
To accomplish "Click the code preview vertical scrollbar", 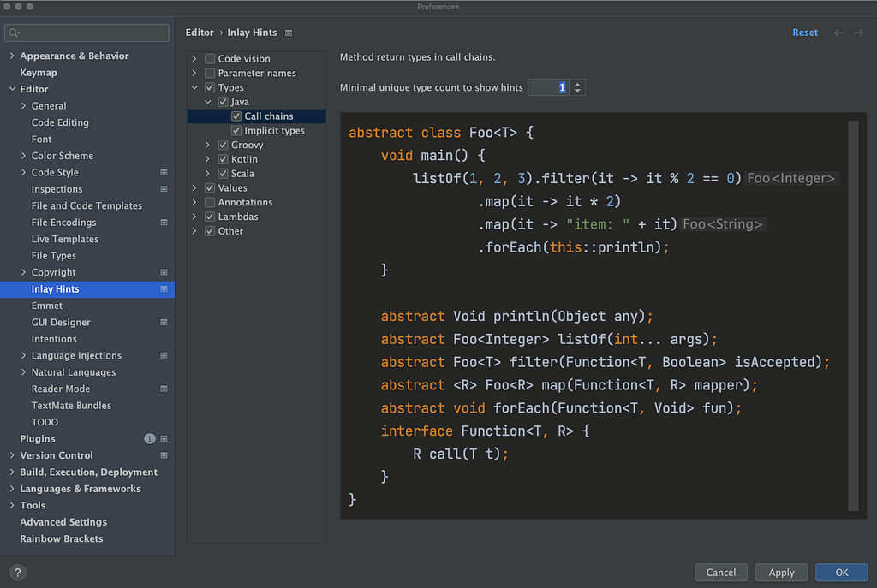I will coord(853,316).
